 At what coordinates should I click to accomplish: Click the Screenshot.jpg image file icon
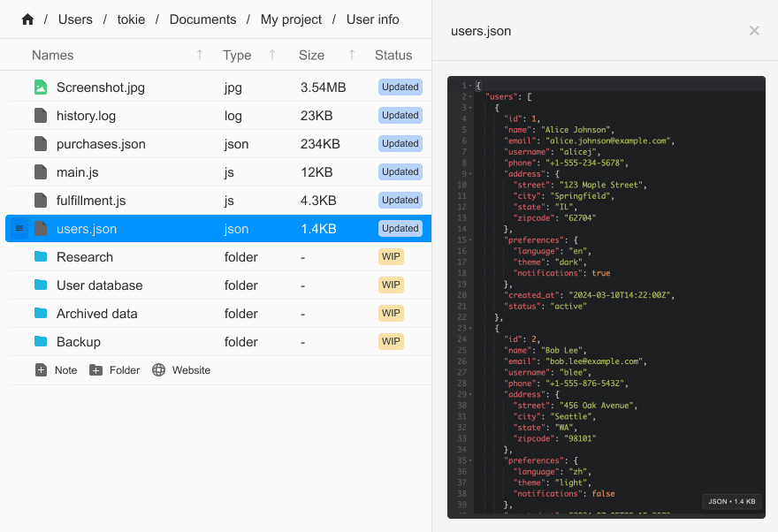click(x=41, y=87)
